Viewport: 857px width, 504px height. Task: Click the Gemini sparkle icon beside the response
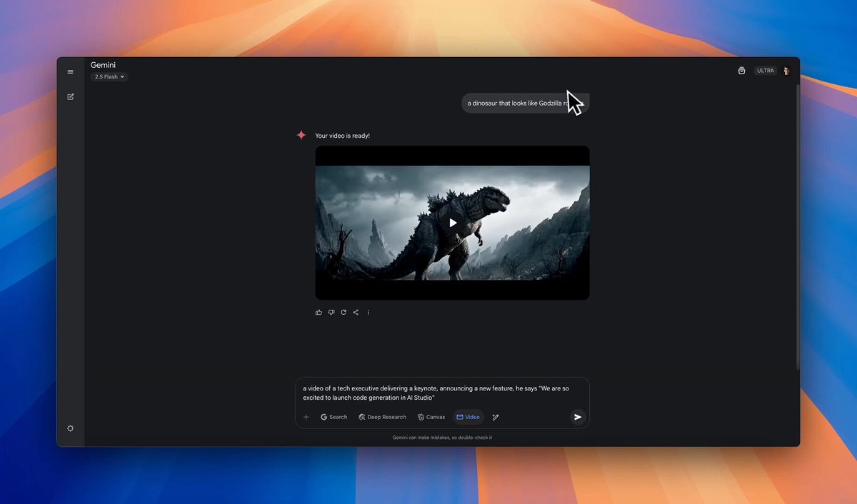click(x=301, y=135)
